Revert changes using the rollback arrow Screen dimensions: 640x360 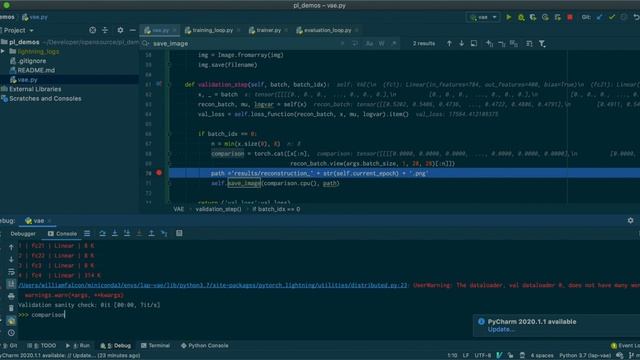click(636, 17)
